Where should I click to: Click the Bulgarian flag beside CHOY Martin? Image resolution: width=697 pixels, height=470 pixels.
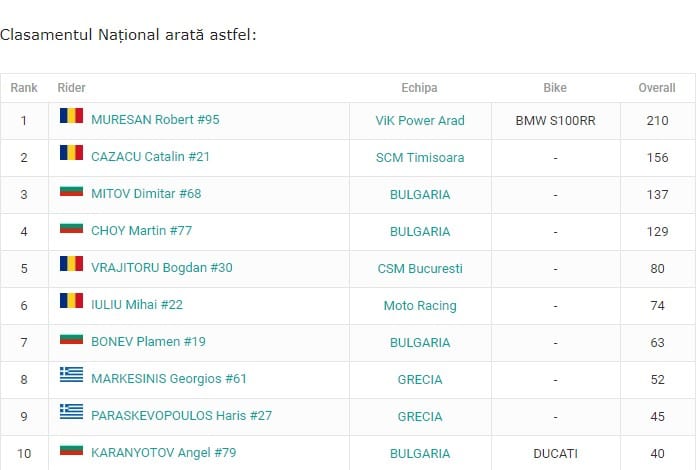coord(71,228)
